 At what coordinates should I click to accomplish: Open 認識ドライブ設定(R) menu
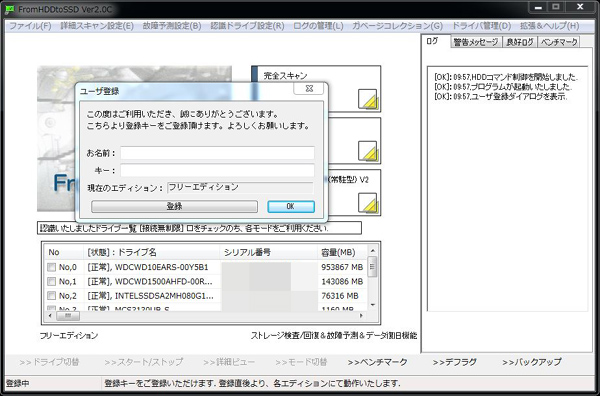pyautogui.click(x=247, y=26)
